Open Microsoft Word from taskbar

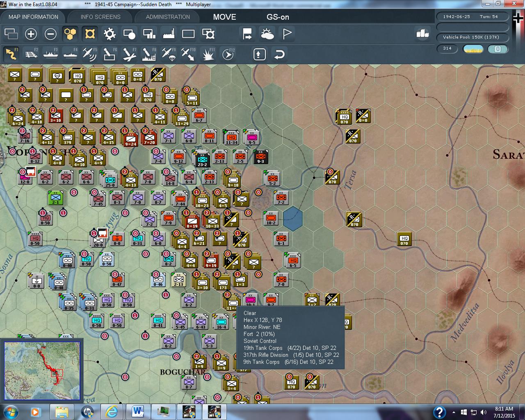click(x=138, y=411)
